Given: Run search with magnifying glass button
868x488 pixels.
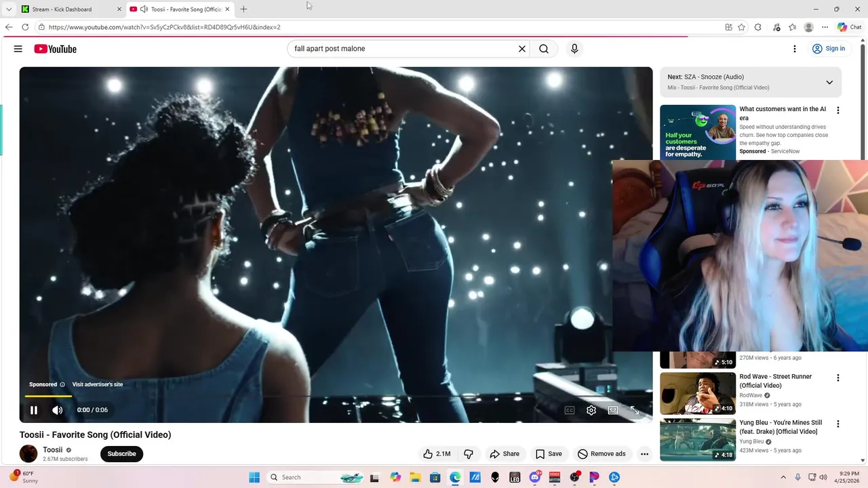Looking at the screenshot, I should (x=544, y=49).
